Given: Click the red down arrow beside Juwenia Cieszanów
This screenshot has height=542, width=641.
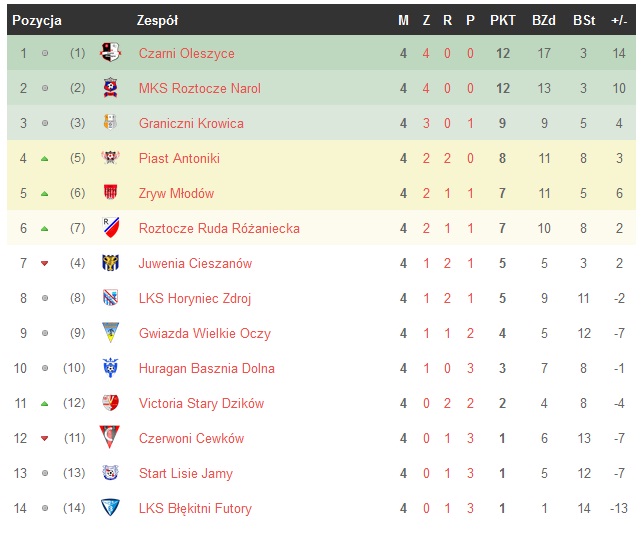Looking at the screenshot, I should pyautogui.click(x=44, y=264).
